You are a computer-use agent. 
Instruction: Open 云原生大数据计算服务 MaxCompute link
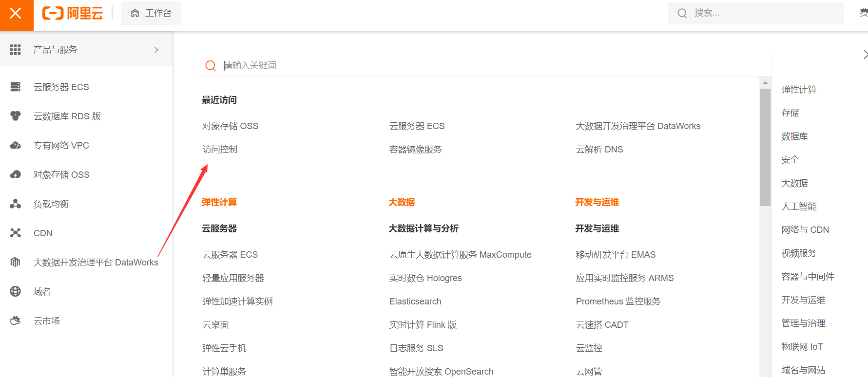460,255
